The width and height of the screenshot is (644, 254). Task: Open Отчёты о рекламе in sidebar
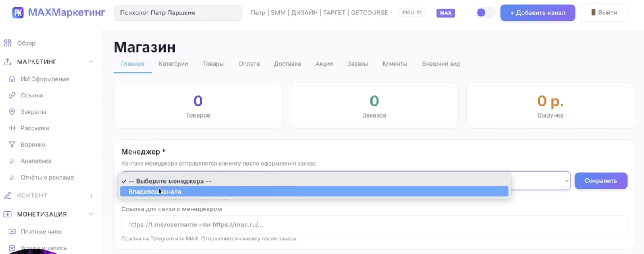click(x=47, y=178)
